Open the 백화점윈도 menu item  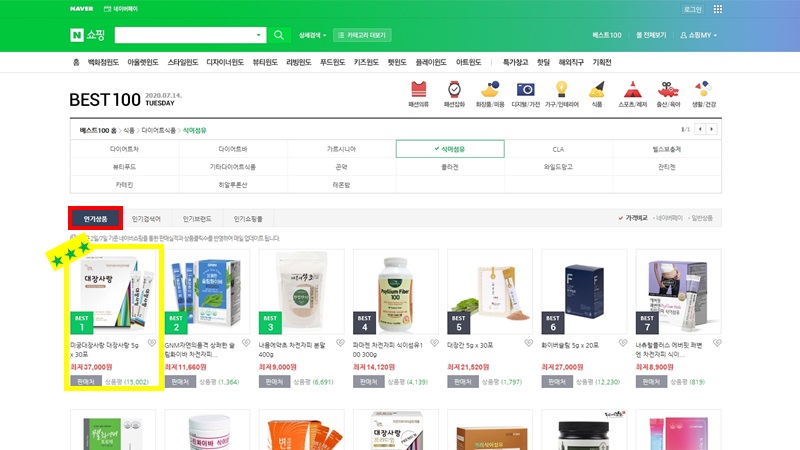pyautogui.click(x=103, y=62)
